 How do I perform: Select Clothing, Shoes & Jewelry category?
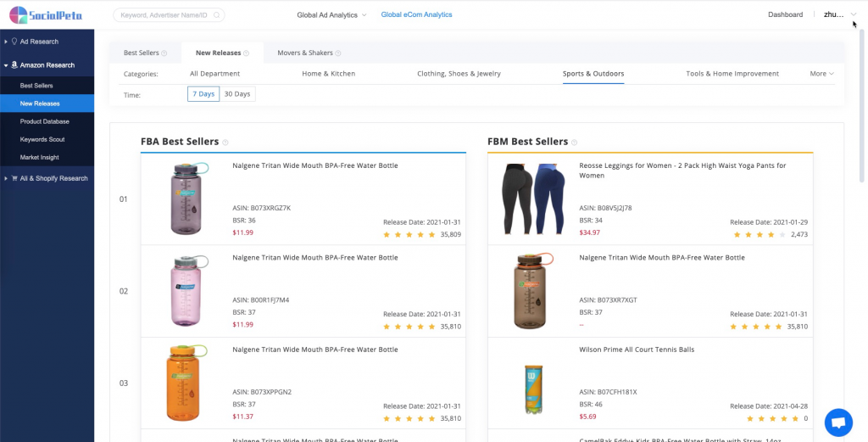[459, 74]
